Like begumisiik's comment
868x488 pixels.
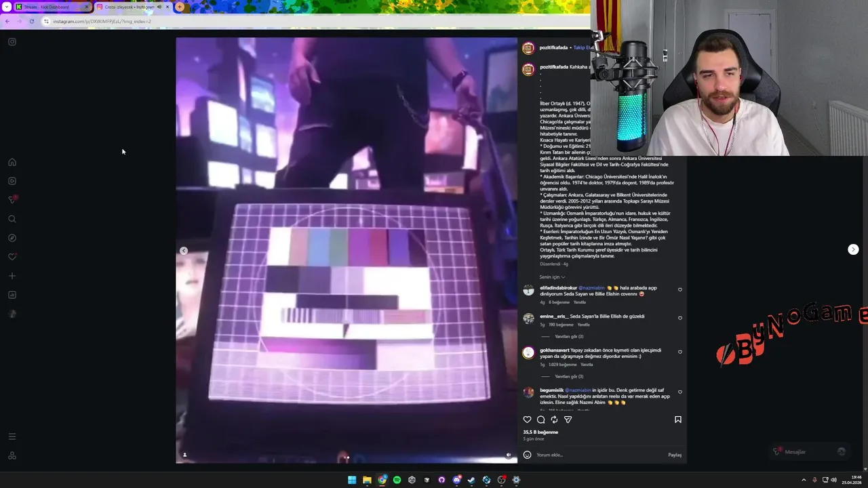click(680, 392)
